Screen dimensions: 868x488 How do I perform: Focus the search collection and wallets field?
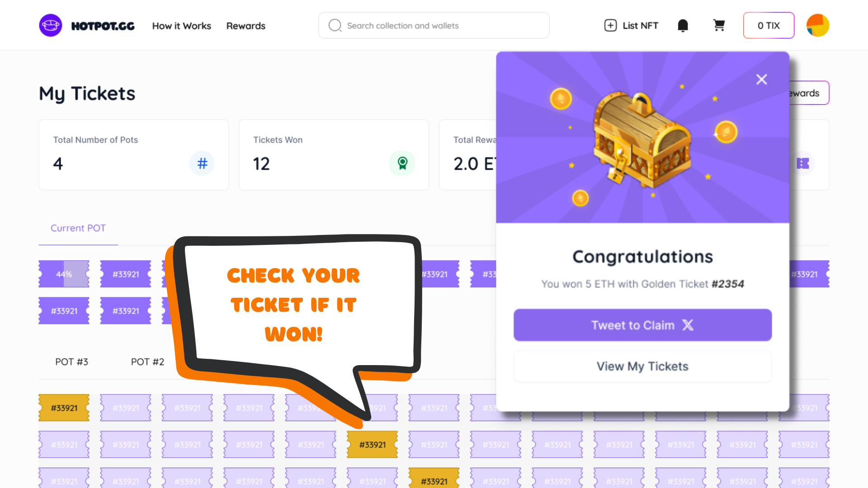pos(434,25)
